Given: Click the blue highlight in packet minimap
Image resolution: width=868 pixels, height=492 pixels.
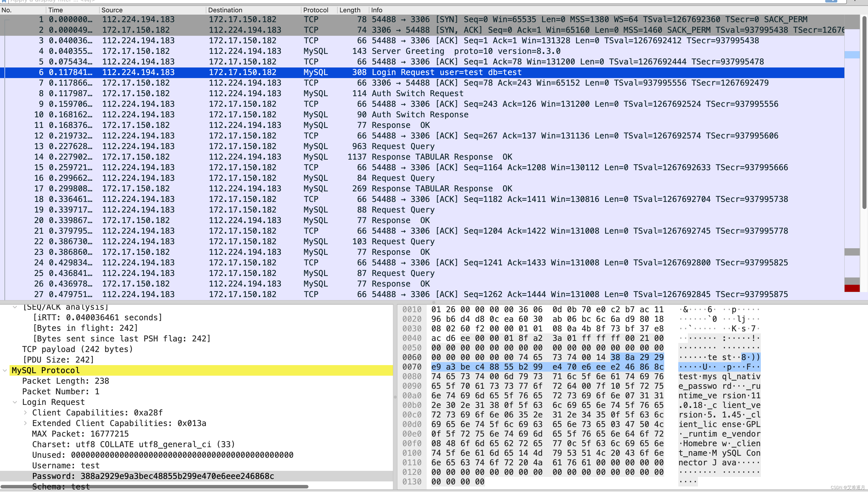Looking at the screenshot, I should point(852,55).
